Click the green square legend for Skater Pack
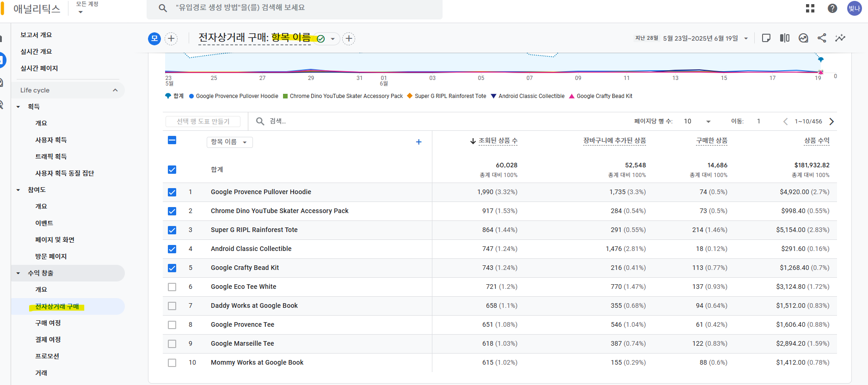The height and width of the screenshot is (385, 868). coord(285,96)
